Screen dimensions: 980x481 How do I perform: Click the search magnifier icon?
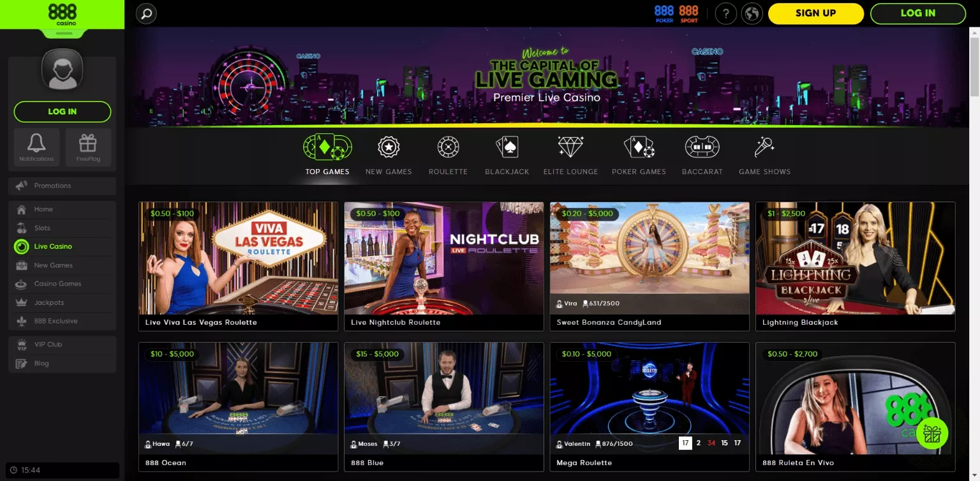[x=147, y=13]
